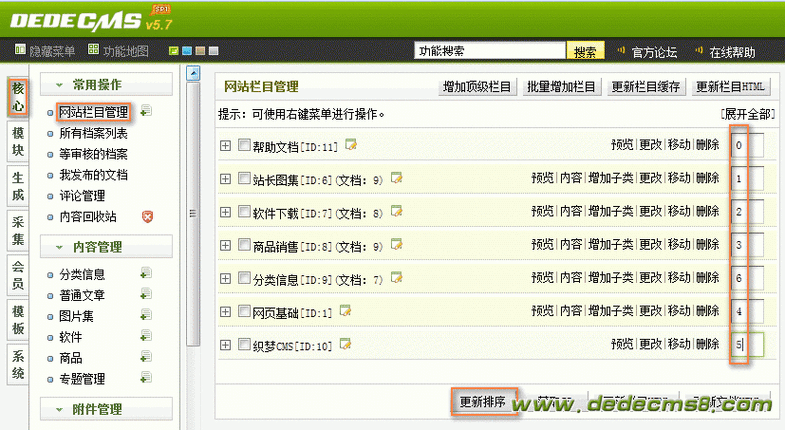Select the green theme color square
Image resolution: width=785 pixels, height=430 pixels.
[174, 51]
